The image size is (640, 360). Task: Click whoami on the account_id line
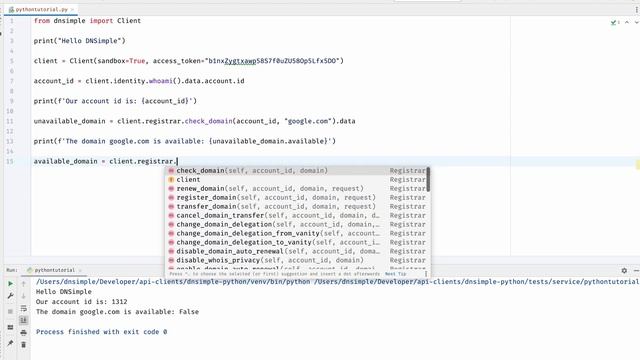(x=161, y=81)
